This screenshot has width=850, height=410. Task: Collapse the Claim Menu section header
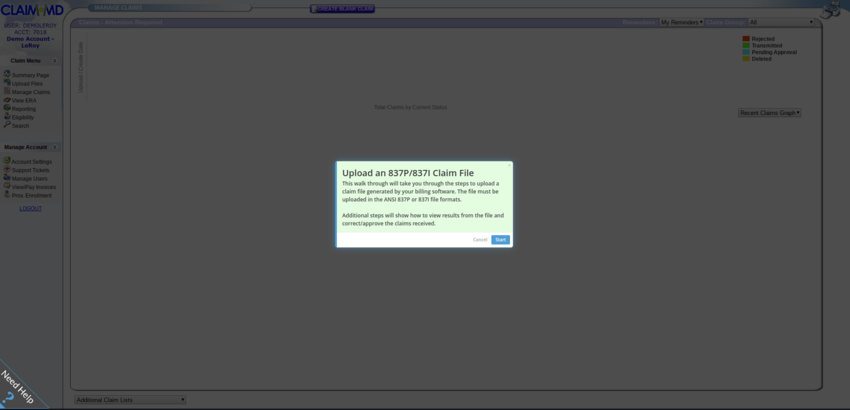(x=55, y=61)
